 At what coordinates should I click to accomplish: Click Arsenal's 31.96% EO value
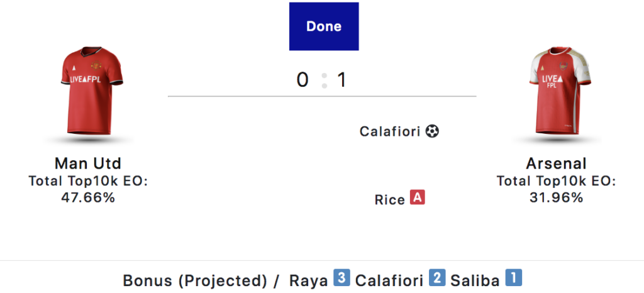(x=556, y=197)
